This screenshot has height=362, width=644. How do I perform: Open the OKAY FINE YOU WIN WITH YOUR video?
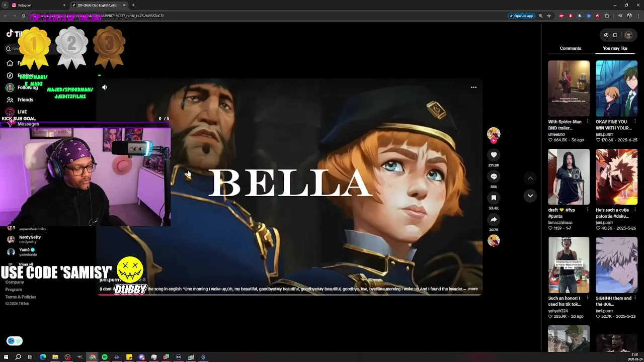click(616, 88)
